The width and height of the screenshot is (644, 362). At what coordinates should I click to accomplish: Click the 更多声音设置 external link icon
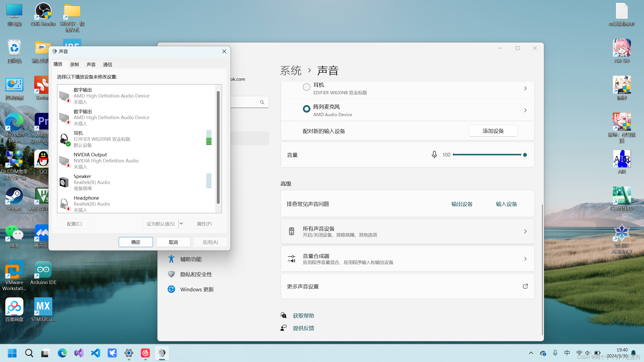[x=525, y=286]
